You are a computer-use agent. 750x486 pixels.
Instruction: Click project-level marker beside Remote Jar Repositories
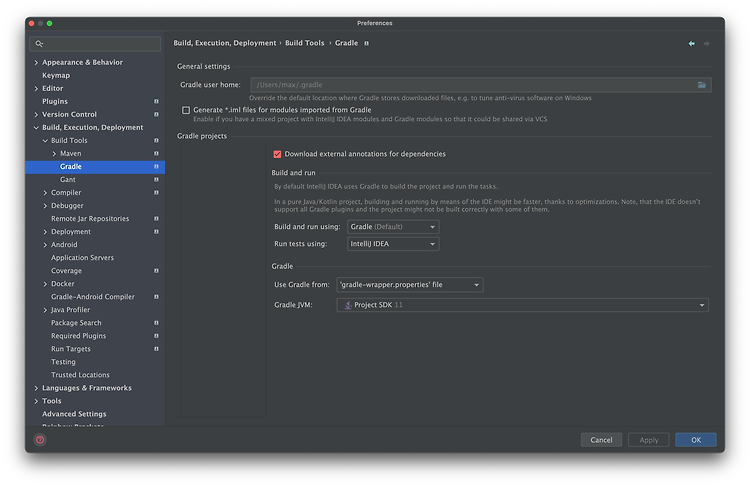156,219
